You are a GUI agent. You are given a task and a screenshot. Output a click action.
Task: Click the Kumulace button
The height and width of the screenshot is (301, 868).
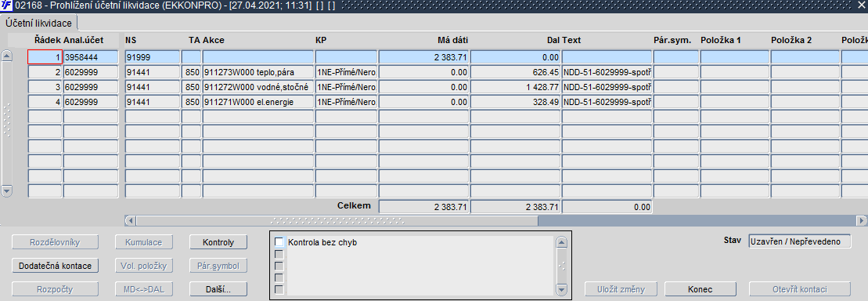pyautogui.click(x=144, y=242)
